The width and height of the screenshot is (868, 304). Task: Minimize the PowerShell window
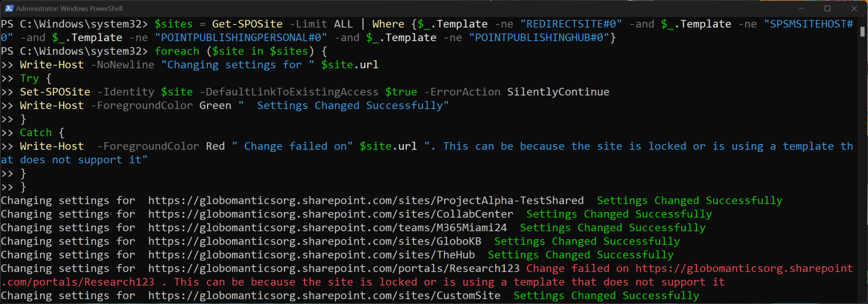tap(801, 8)
